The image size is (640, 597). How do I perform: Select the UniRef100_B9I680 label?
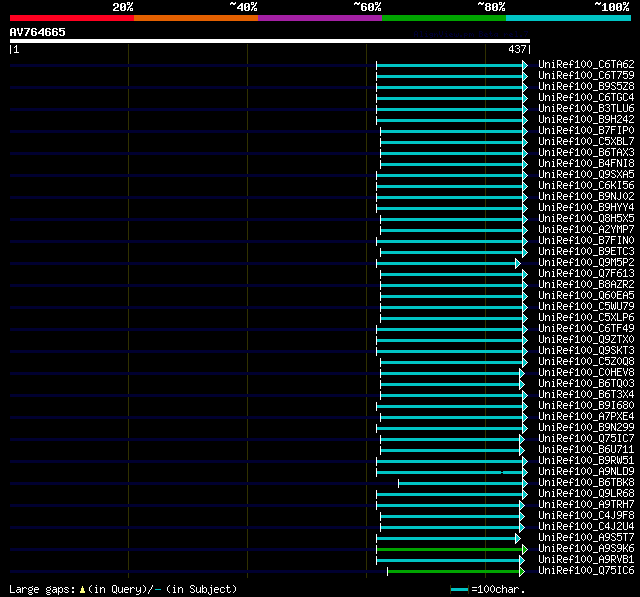586,406
